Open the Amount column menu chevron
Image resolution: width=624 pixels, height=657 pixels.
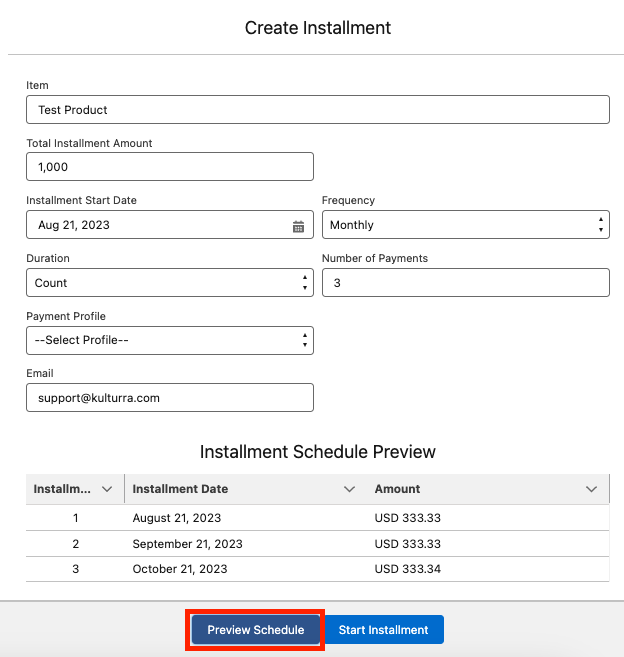tap(591, 489)
